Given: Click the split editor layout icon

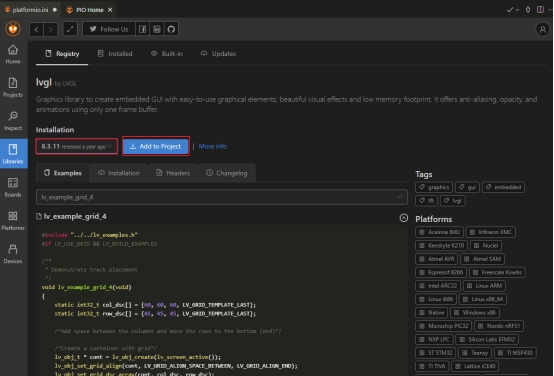Looking at the screenshot, I should [x=540, y=10].
